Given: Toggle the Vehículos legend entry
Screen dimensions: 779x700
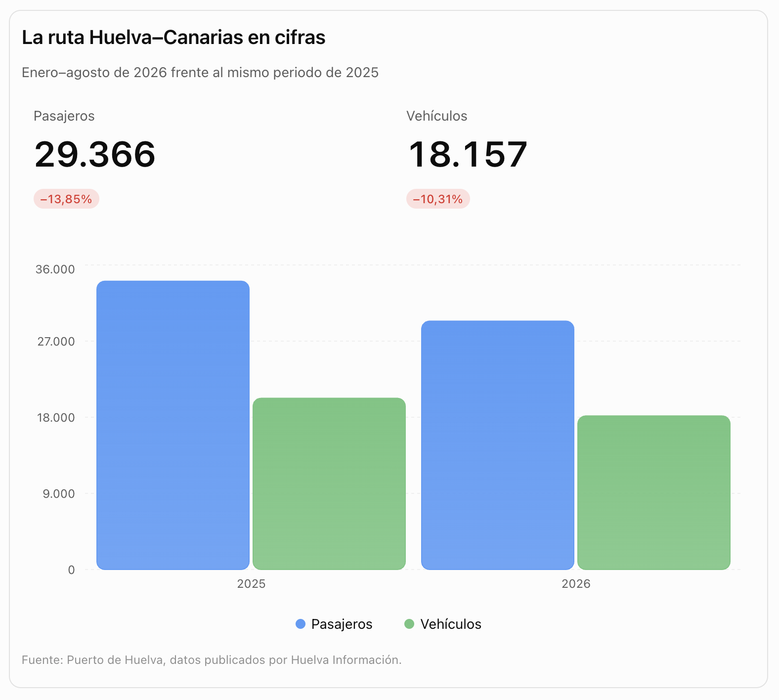Looking at the screenshot, I should pyautogui.click(x=443, y=624).
